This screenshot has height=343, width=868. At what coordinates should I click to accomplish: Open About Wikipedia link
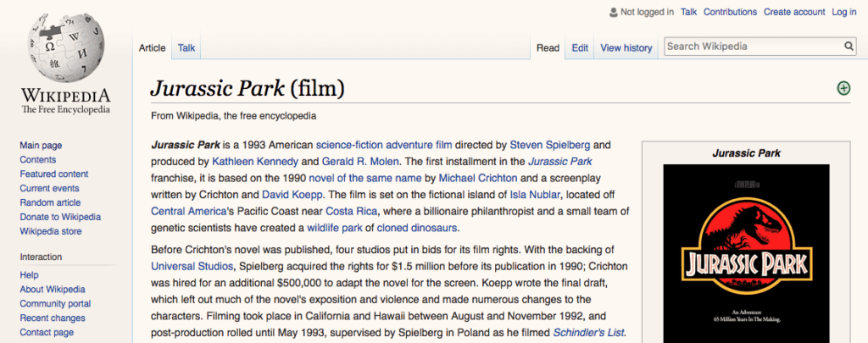(53, 290)
